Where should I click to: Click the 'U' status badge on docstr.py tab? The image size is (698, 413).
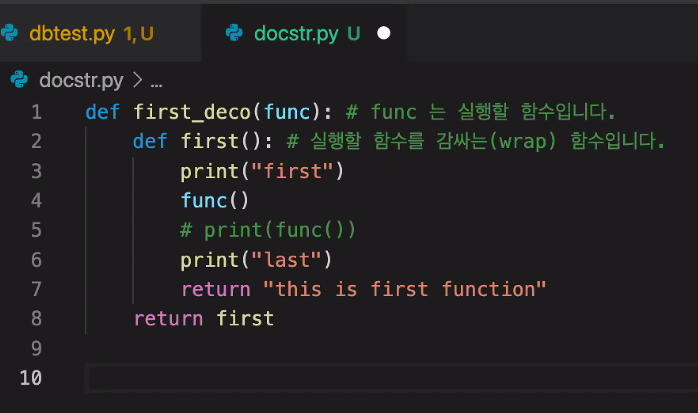tap(353, 33)
